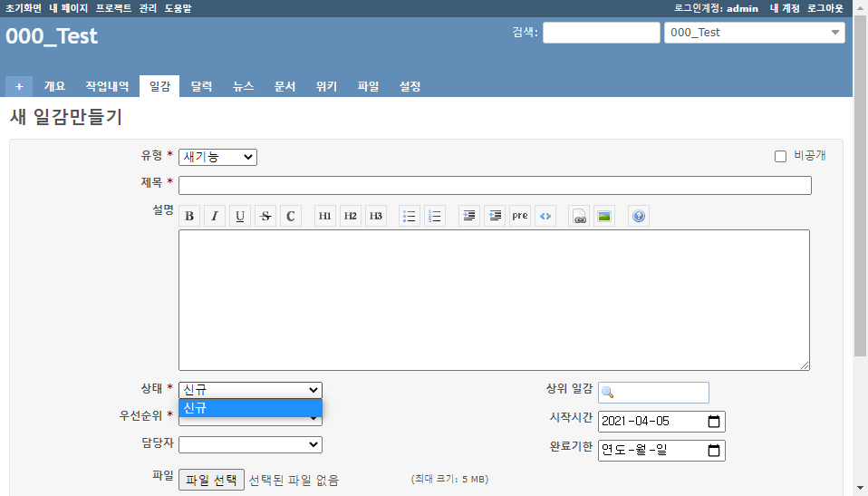Viewport: 868px width, 496px height.
Task: Open the 000_Test project jump dropdown
Action: click(755, 33)
